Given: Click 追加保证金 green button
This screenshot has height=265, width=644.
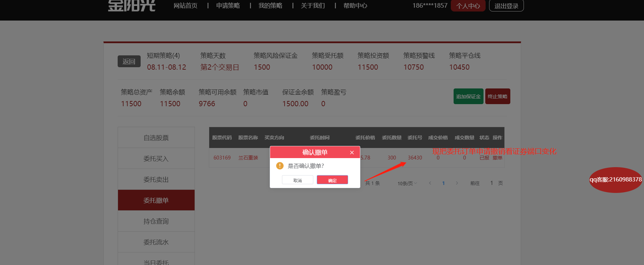Looking at the screenshot, I should pos(468,96).
